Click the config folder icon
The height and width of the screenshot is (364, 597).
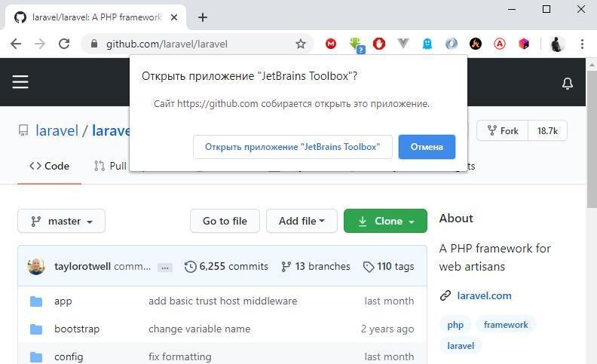point(36,356)
